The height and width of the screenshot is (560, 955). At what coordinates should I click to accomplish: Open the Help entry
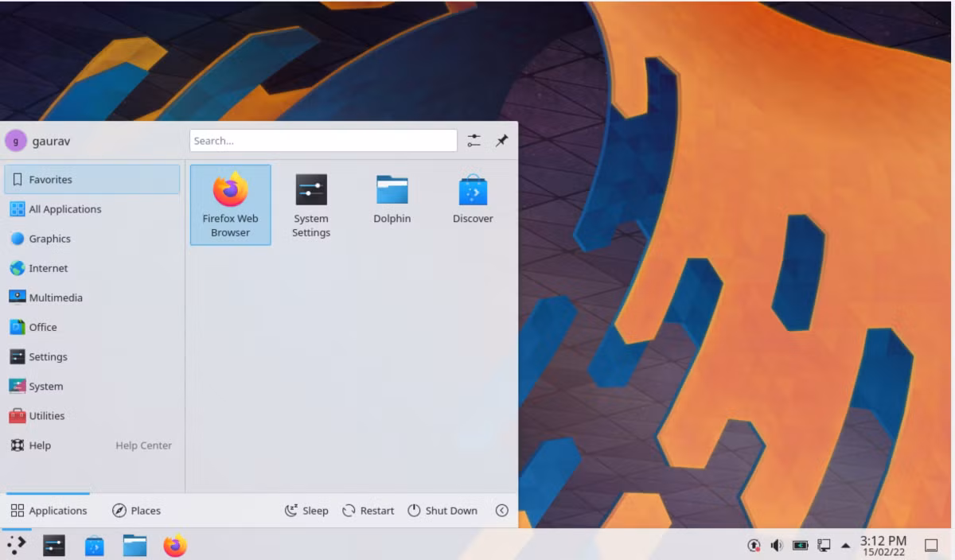pos(92,445)
